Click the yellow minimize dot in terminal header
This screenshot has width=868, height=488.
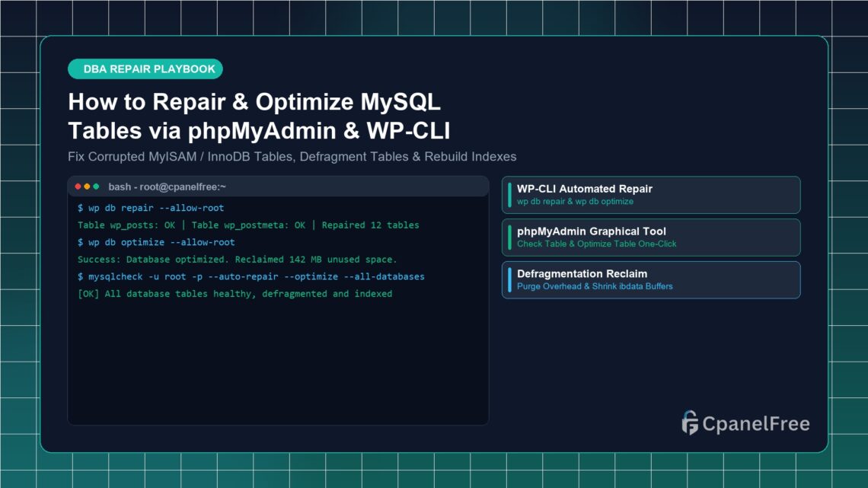click(87, 187)
